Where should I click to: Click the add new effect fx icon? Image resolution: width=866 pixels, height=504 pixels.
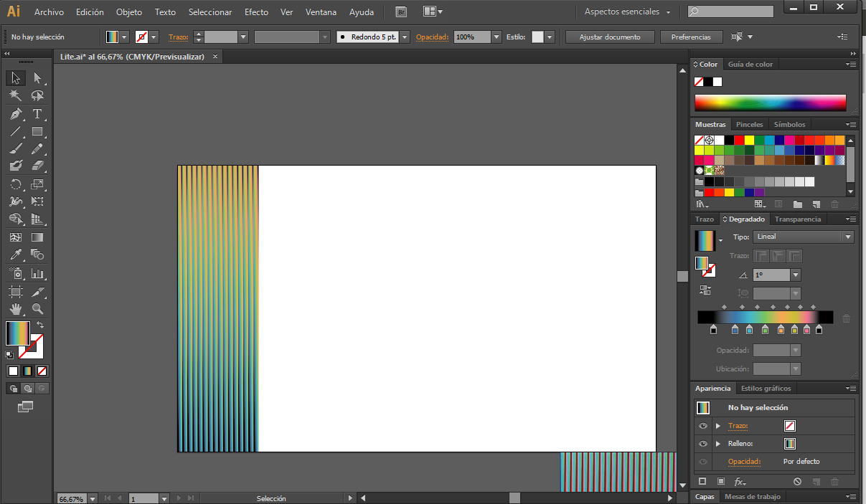740,482
